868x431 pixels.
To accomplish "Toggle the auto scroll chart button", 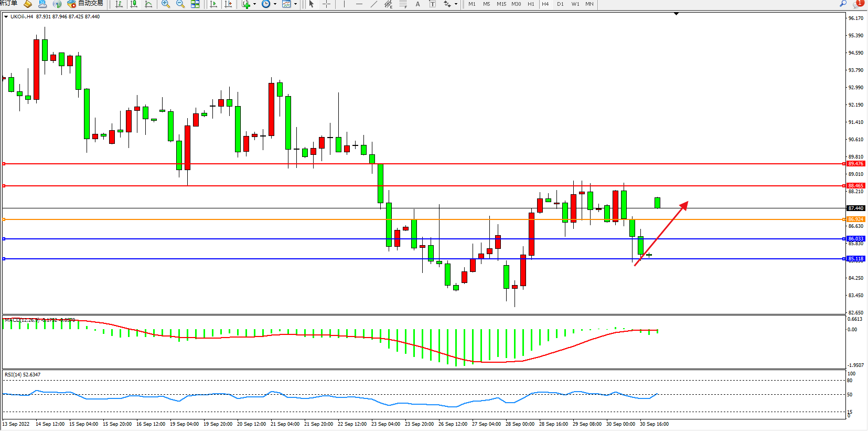I will click(x=213, y=4).
